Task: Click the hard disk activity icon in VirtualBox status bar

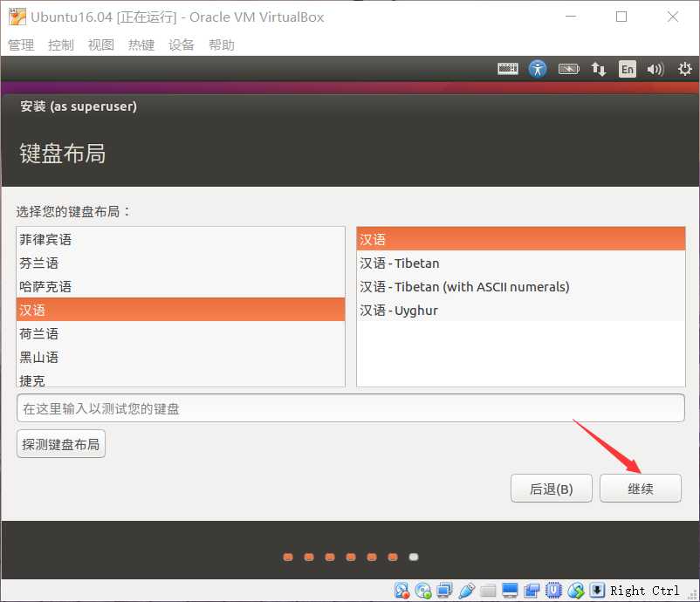Action: click(x=401, y=591)
